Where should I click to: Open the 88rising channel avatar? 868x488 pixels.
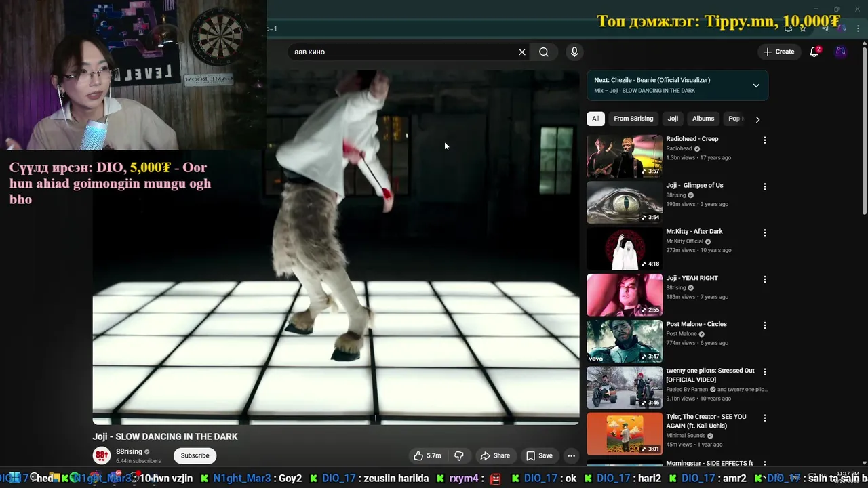click(x=102, y=455)
